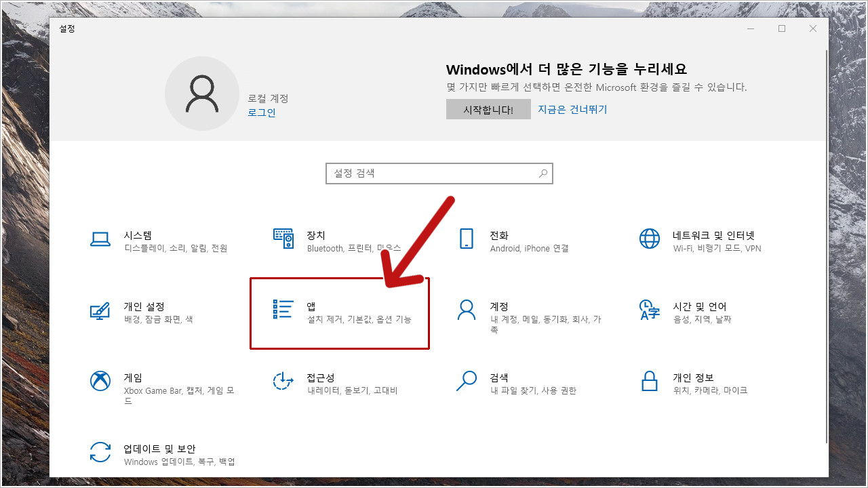
Task: Click the Xbox Game Bar, 캡처 description
Action: [179, 396]
